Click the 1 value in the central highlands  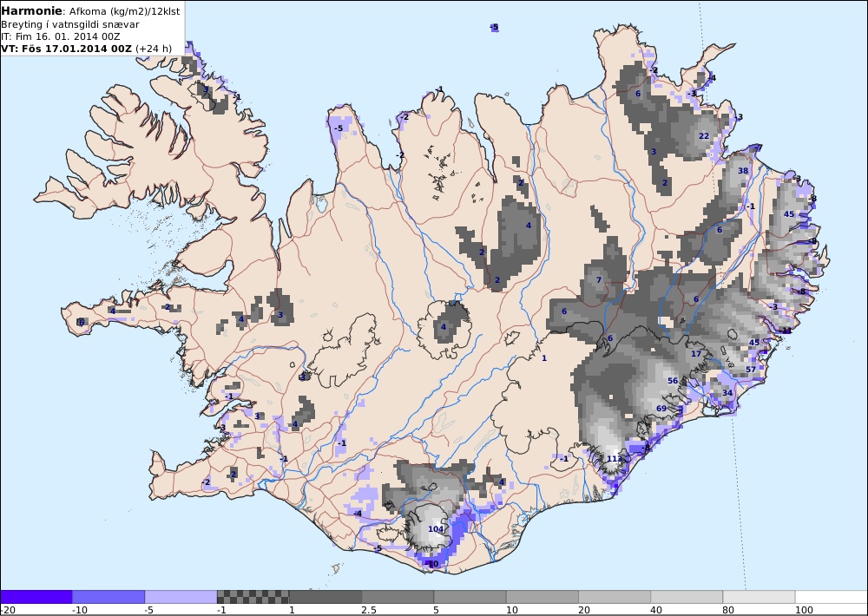click(x=544, y=358)
